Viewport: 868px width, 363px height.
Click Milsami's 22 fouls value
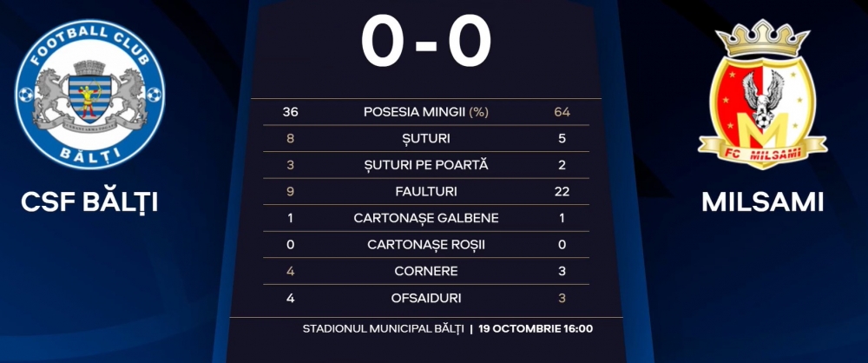tap(562, 192)
